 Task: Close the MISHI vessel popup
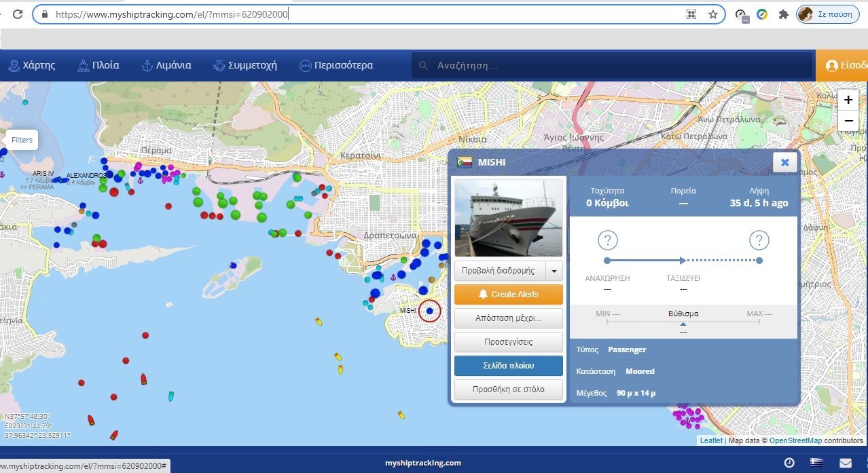tap(784, 162)
